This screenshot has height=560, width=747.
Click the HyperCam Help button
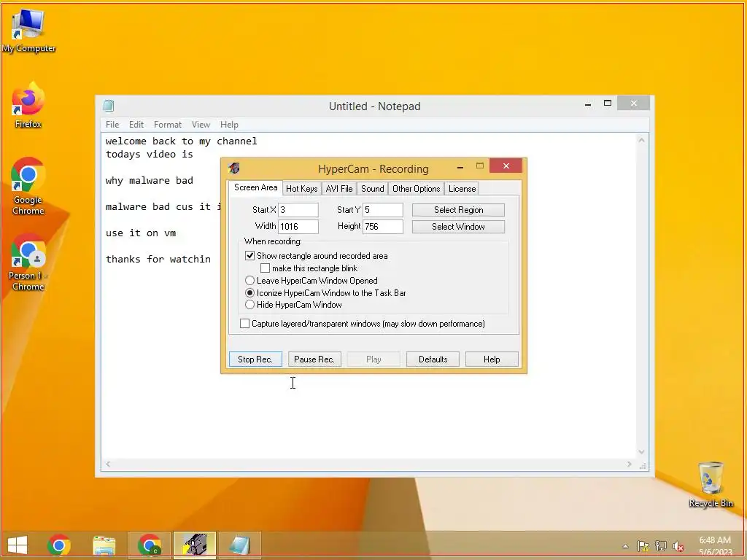(x=492, y=359)
